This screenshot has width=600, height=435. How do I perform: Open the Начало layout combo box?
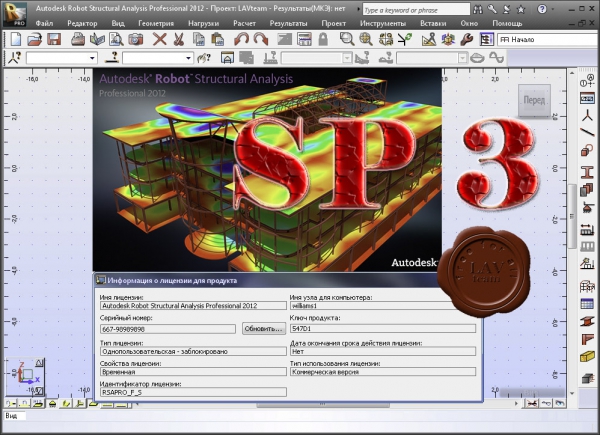[548, 39]
